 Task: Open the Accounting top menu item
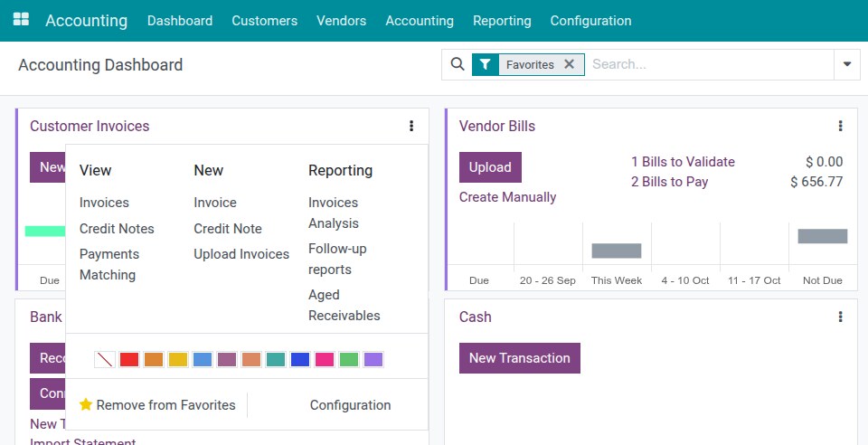pos(420,21)
